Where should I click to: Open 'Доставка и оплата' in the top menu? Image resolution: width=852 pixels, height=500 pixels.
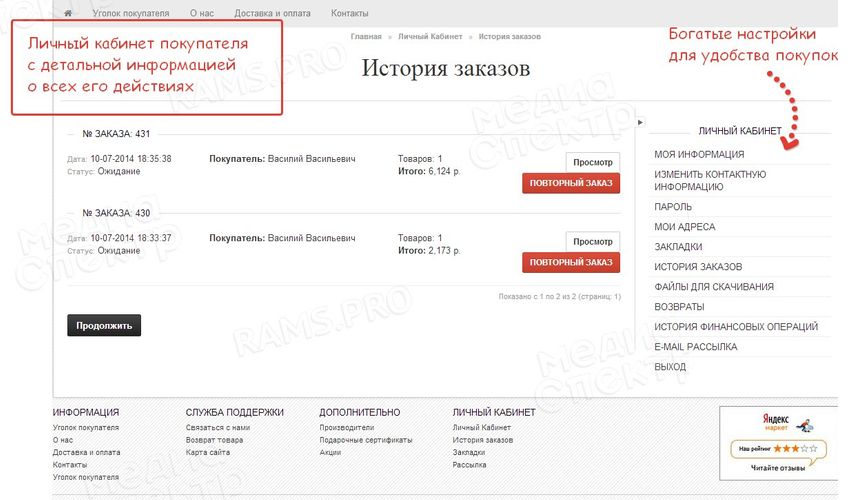[x=272, y=14]
